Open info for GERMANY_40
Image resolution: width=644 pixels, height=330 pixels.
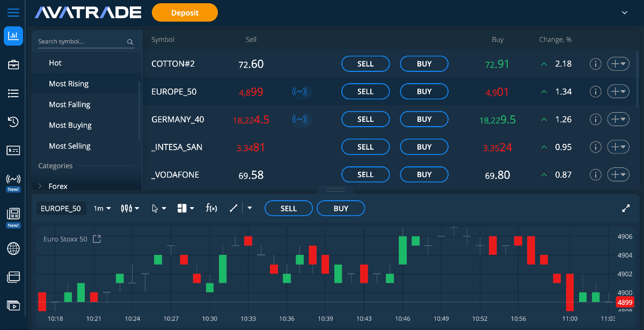click(595, 119)
